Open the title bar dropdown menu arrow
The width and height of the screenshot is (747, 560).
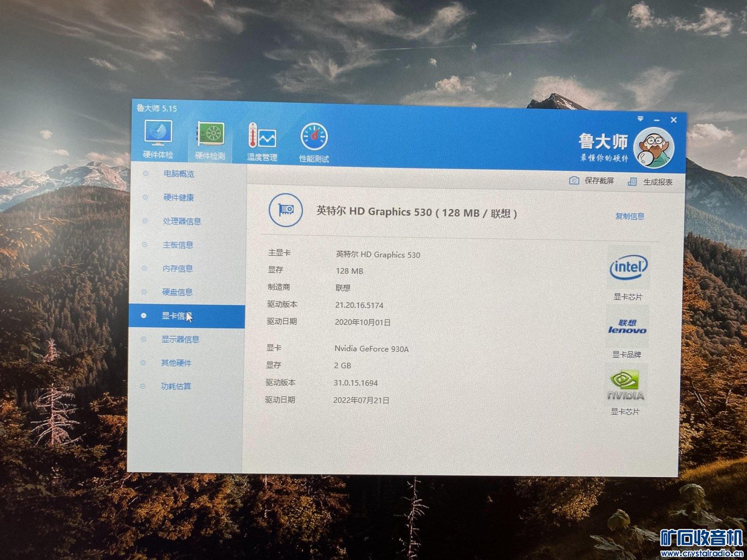[x=641, y=119]
